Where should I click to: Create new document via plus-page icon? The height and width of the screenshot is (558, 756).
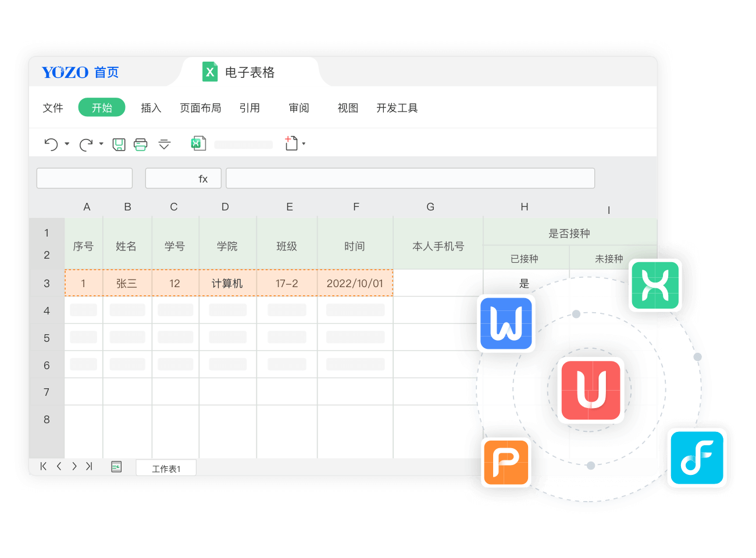tap(290, 143)
